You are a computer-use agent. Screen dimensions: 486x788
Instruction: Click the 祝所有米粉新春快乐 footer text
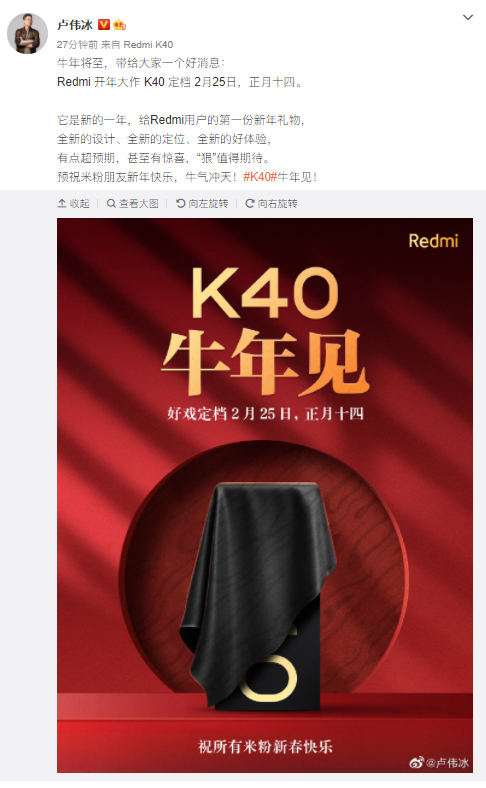click(x=265, y=747)
